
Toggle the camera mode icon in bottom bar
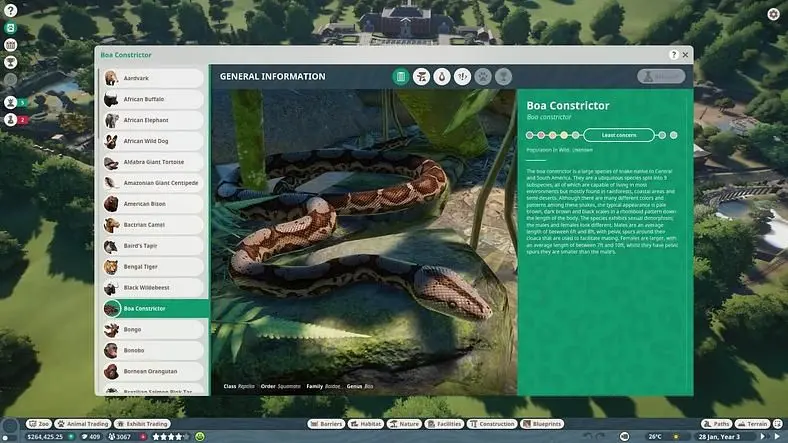(x=625, y=436)
